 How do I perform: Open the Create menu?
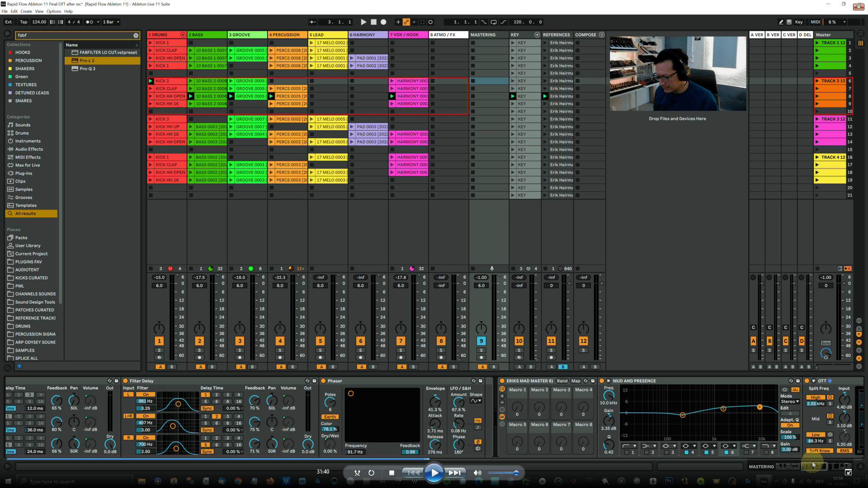coord(26,11)
